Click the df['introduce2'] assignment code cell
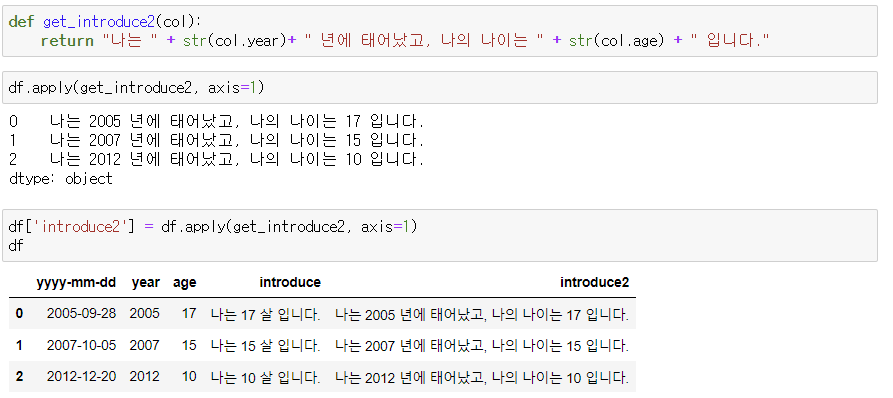Screen dimensions: 893x398 440,236
